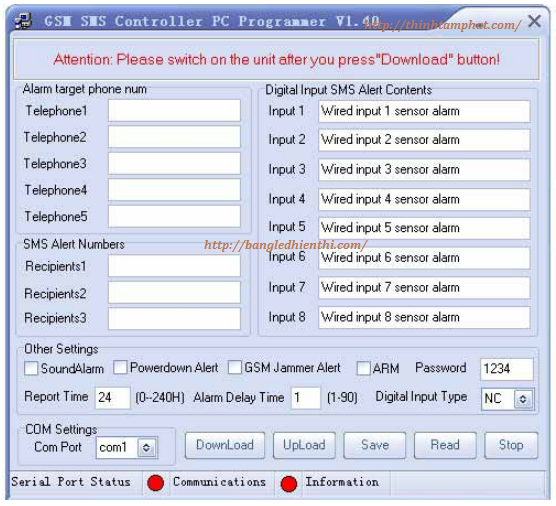Click the red Communications status indicator
556x506 pixels.
289,484
